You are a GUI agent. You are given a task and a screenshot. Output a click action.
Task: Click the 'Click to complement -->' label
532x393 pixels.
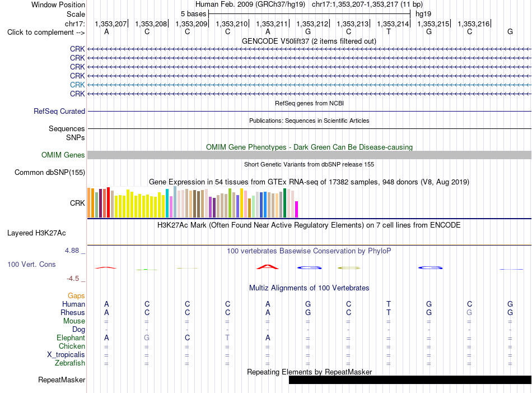(46, 33)
